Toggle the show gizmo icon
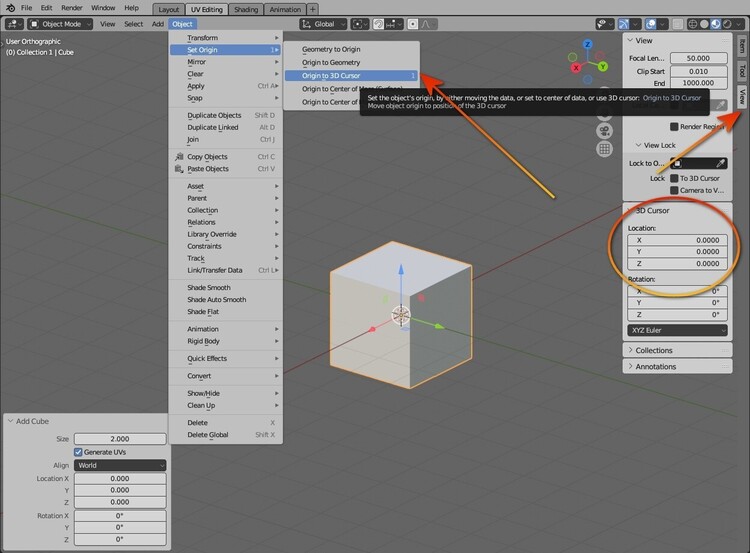 coord(625,23)
